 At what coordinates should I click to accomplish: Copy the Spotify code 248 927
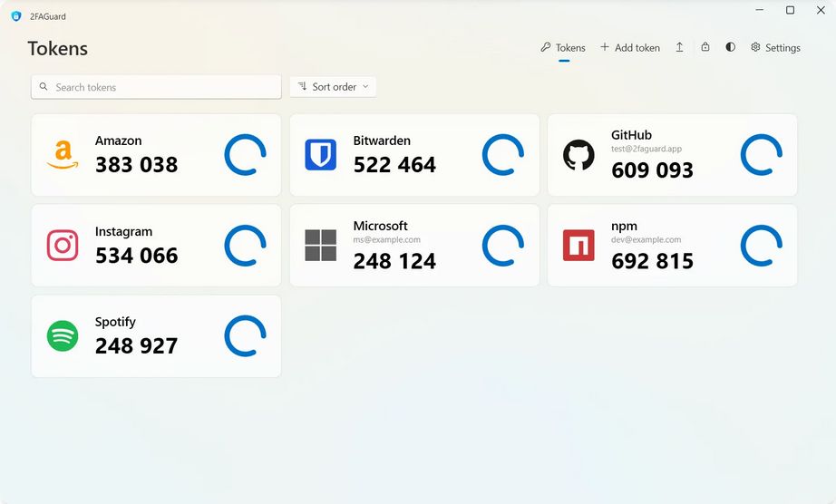(x=137, y=346)
